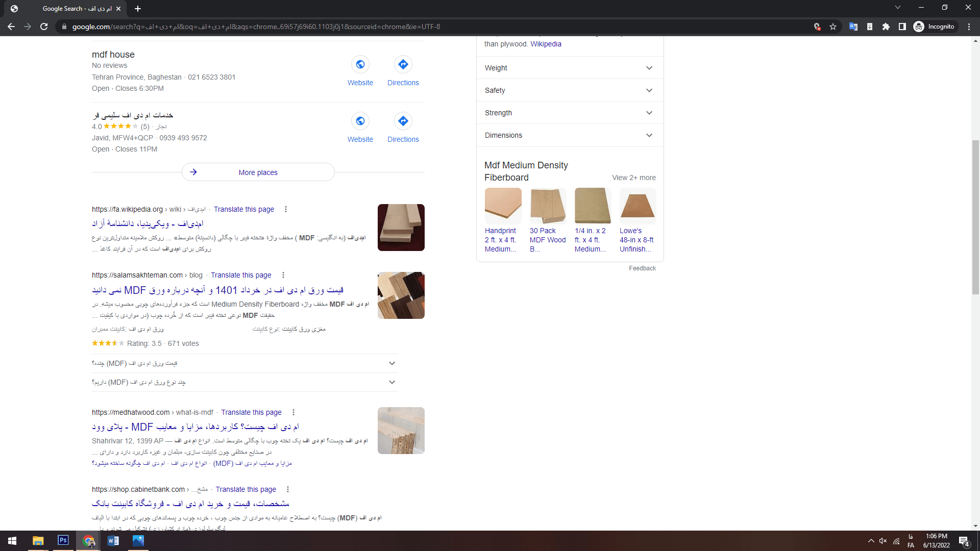Open the 1/4 in. x 2 ft. product thumbnail
This screenshot has height=551, width=980.
click(x=593, y=206)
